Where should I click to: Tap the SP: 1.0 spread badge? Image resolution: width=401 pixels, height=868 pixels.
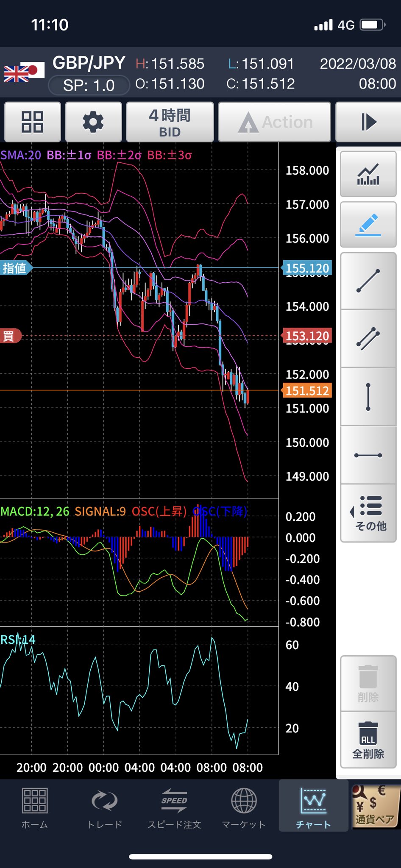(89, 85)
